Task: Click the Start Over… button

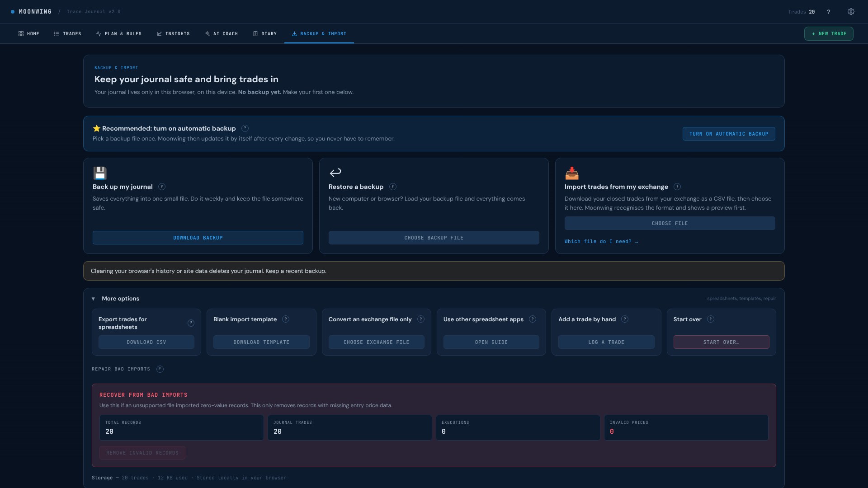Action: 722,342
